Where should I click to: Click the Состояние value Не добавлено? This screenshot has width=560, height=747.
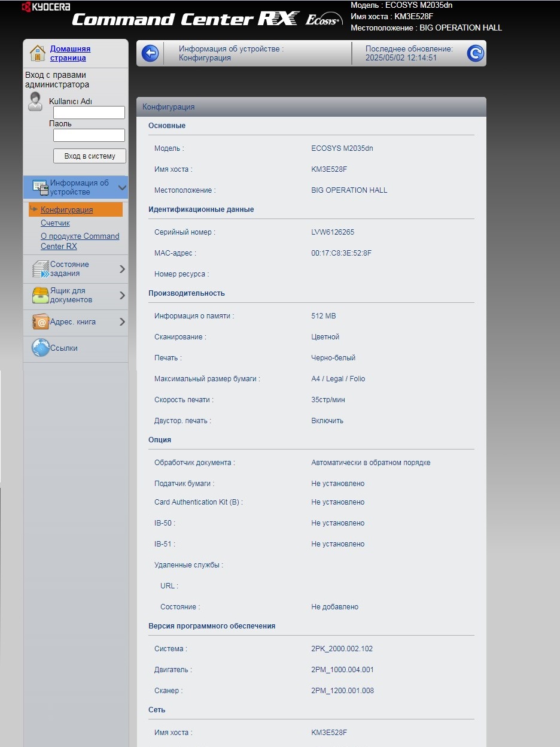(x=334, y=606)
